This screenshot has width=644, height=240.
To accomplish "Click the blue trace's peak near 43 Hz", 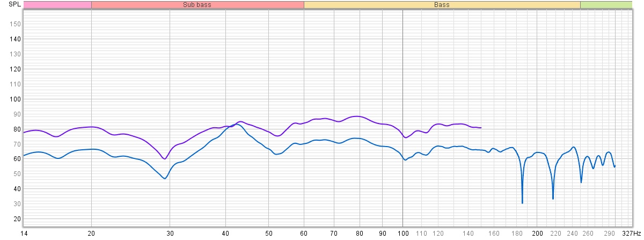I will pos(237,124).
